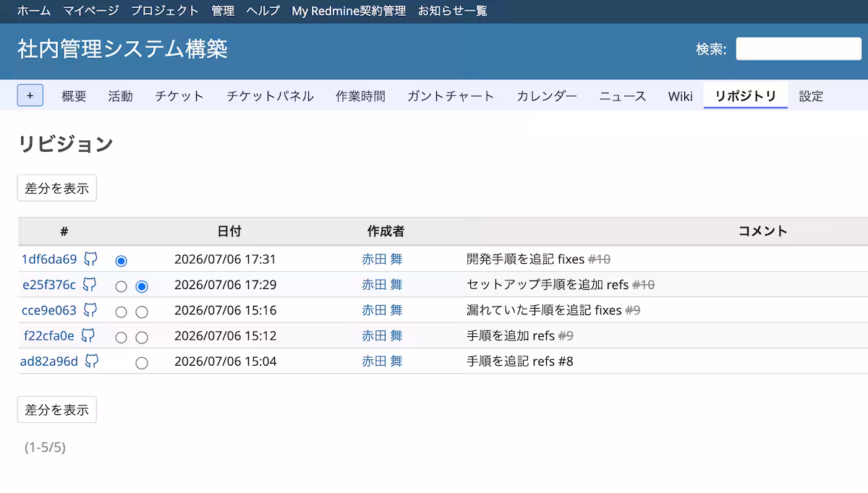
Task: Click lower 差分を表示 button
Action: click(57, 409)
